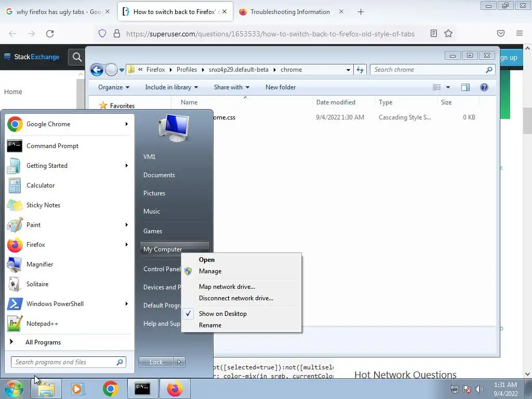Image resolution: width=532 pixels, height=399 pixels.
Task: Select Disconnect network drive option
Action: (241, 298)
